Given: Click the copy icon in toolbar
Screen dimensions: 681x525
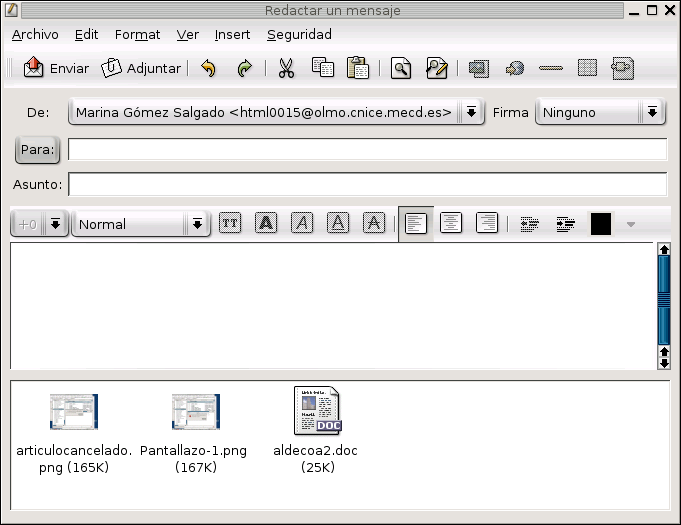Looking at the screenshot, I should click(x=322, y=69).
